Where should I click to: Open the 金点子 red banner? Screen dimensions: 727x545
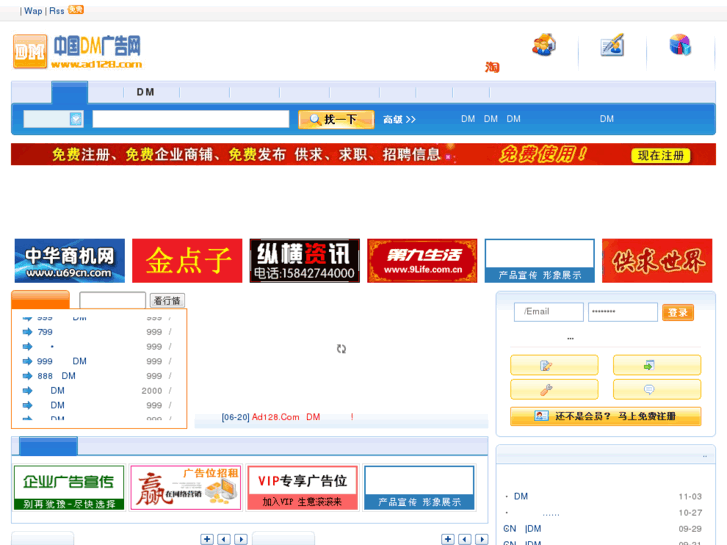click(x=187, y=261)
